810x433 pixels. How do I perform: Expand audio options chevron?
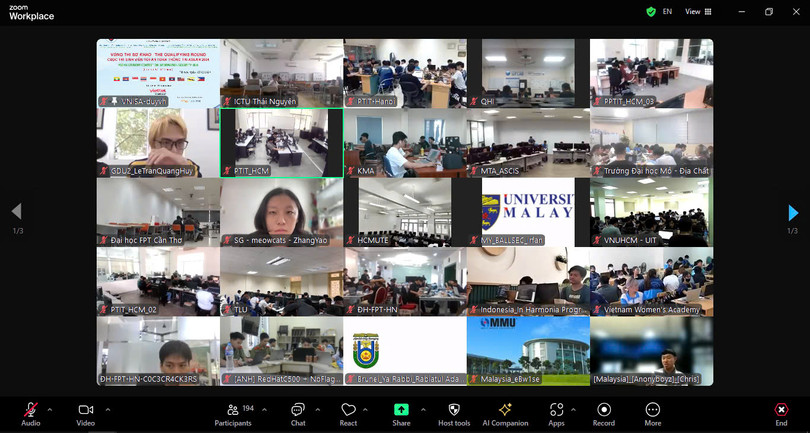pyautogui.click(x=53, y=409)
